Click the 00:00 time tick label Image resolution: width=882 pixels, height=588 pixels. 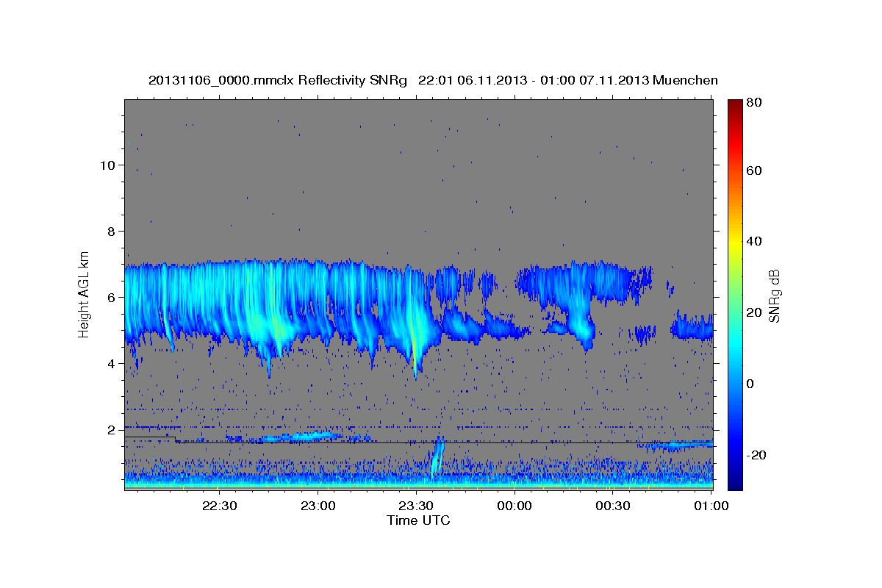pos(514,506)
